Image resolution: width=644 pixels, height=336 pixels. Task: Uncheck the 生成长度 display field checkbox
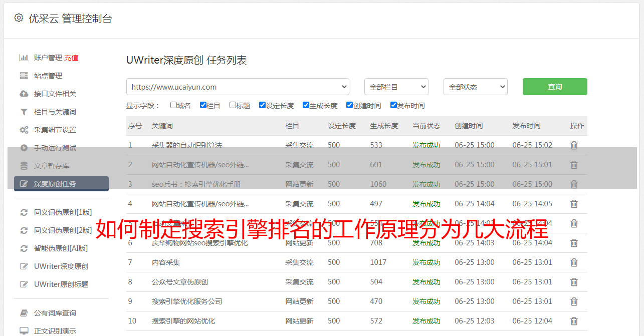306,105
